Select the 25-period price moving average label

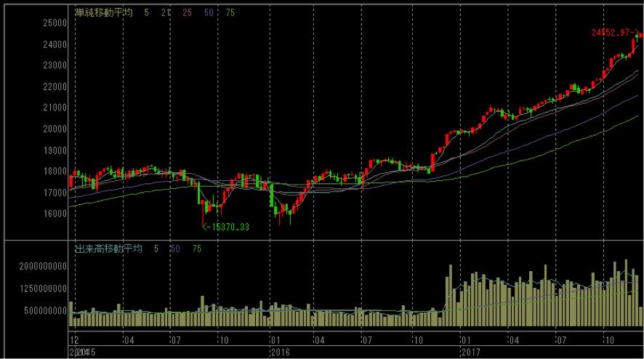point(186,12)
